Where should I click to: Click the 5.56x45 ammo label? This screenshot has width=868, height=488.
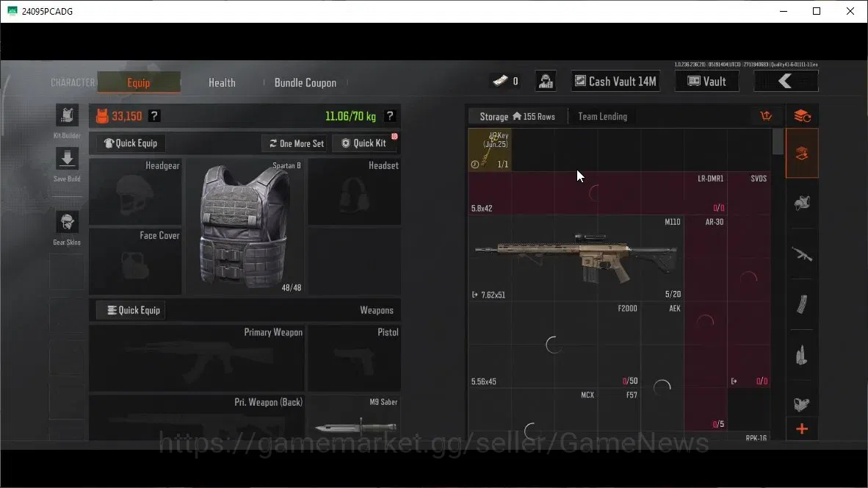pyautogui.click(x=484, y=381)
